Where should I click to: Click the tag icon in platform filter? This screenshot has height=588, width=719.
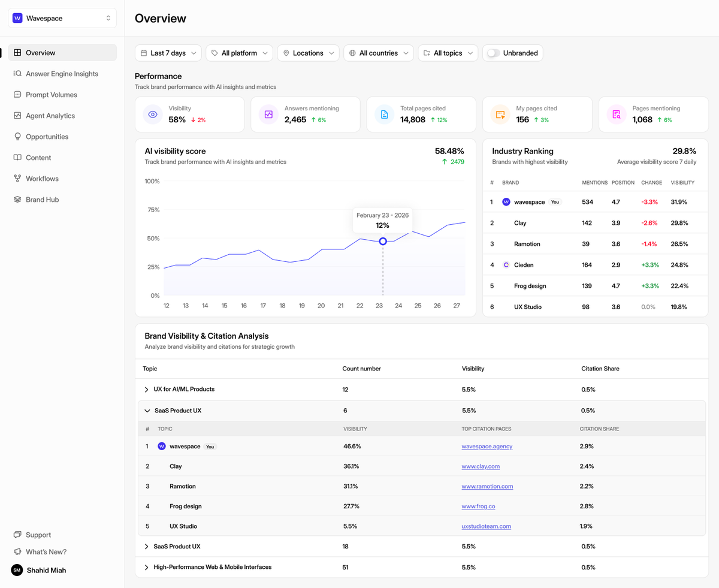tap(215, 53)
